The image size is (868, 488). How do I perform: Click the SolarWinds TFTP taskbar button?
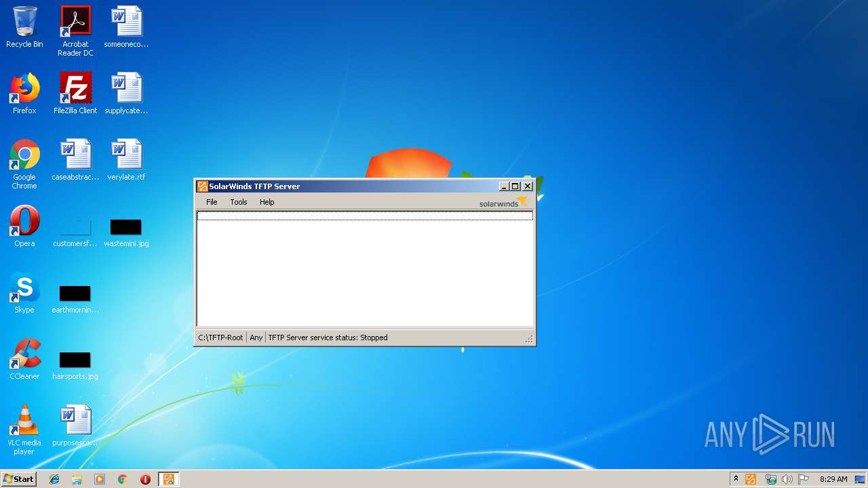click(x=168, y=479)
